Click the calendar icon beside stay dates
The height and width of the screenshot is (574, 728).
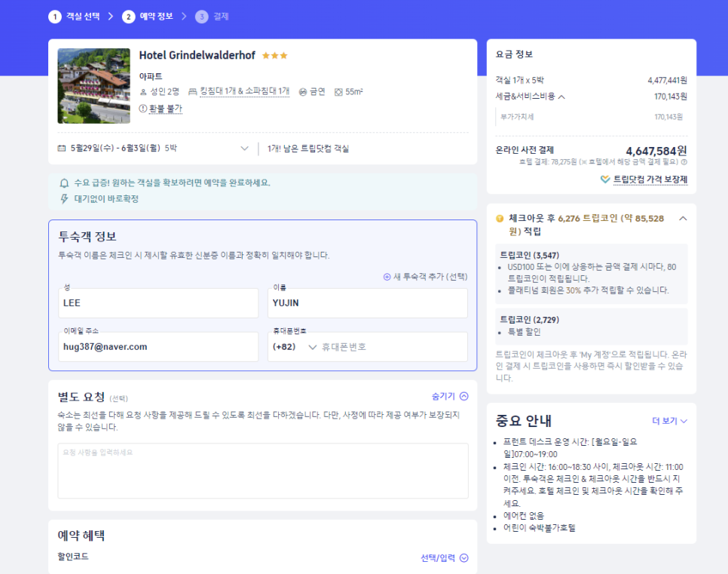pos(61,149)
